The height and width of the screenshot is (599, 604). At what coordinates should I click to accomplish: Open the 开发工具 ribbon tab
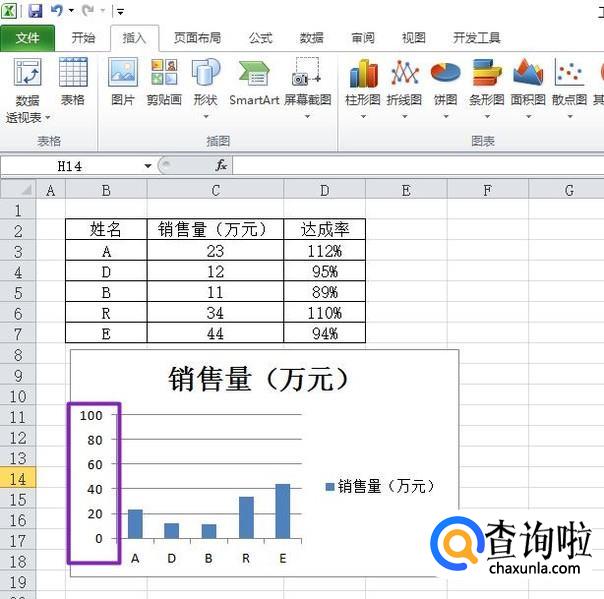coord(476,38)
